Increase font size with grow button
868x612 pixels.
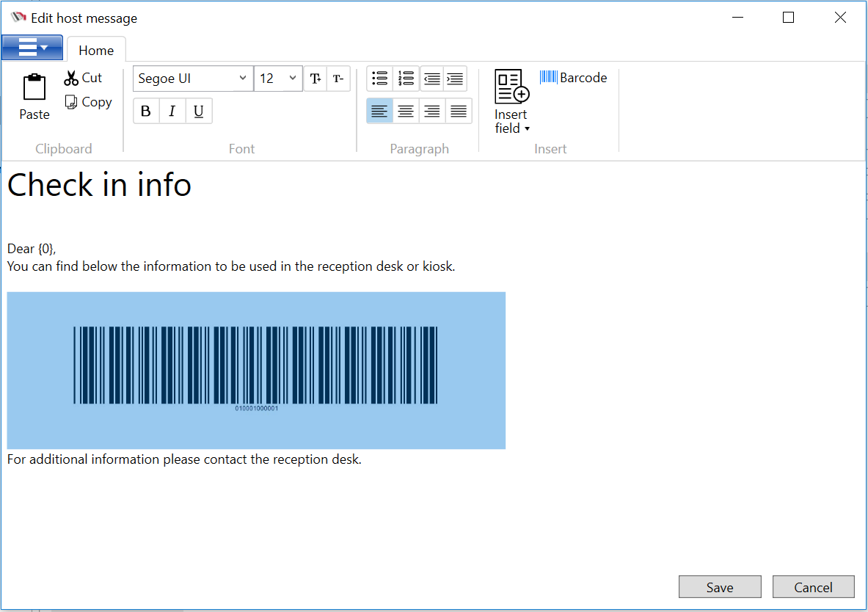point(316,79)
